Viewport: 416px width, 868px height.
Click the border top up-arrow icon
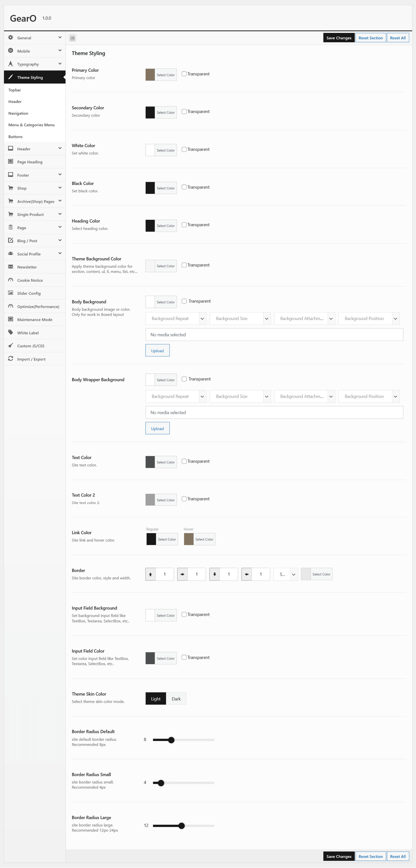(150, 574)
